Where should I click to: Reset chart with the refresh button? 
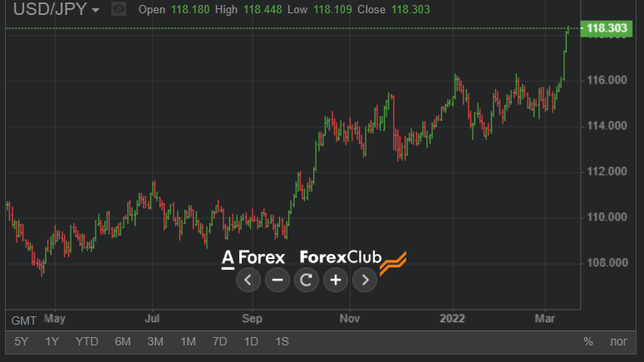(x=307, y=280)
